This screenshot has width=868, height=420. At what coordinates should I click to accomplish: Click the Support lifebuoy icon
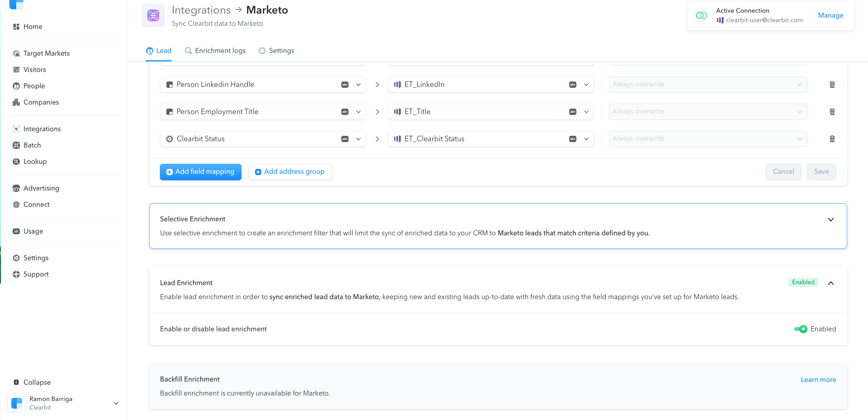[x=16, y=274]
